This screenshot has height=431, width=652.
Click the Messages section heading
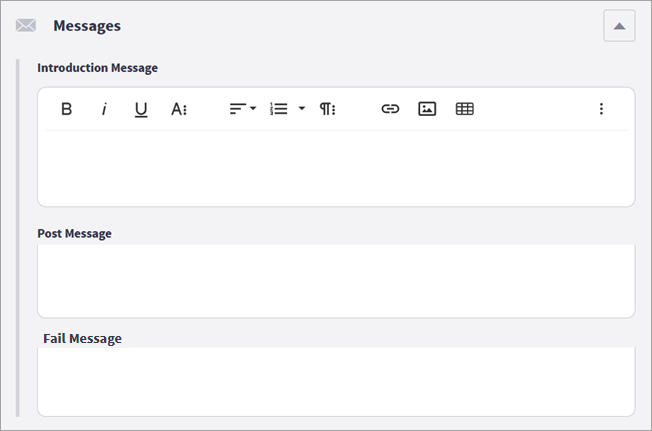coord(87,26)
